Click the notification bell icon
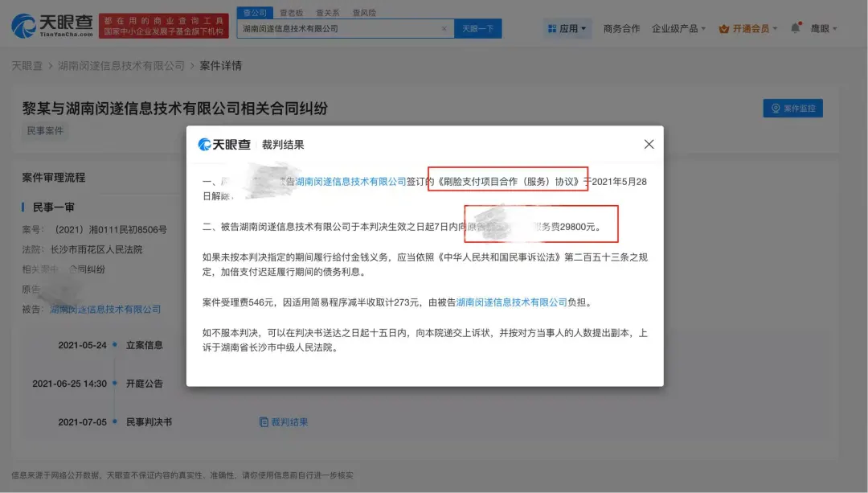 (795, 28)
